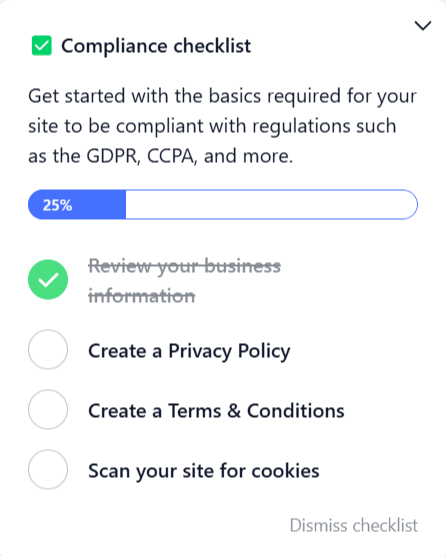Click the Dismiss checklist link
Image resolution: width=446 pixels, height=556 pixels.
[354, 525]
